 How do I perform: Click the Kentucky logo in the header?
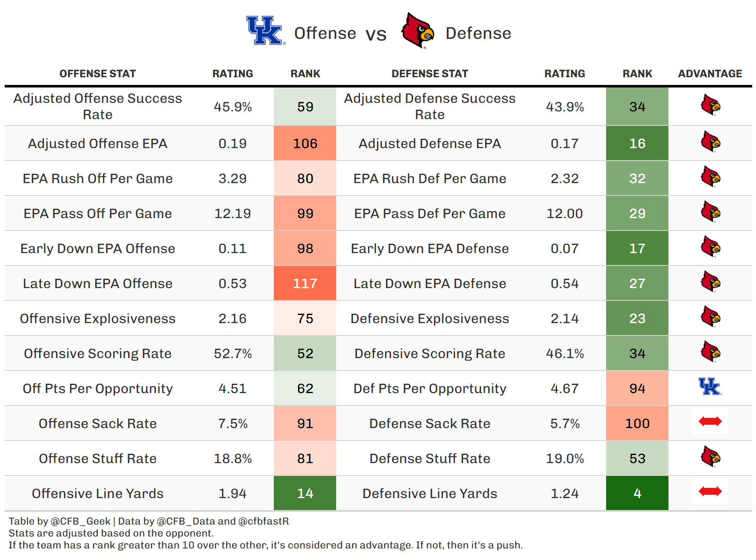265,31
